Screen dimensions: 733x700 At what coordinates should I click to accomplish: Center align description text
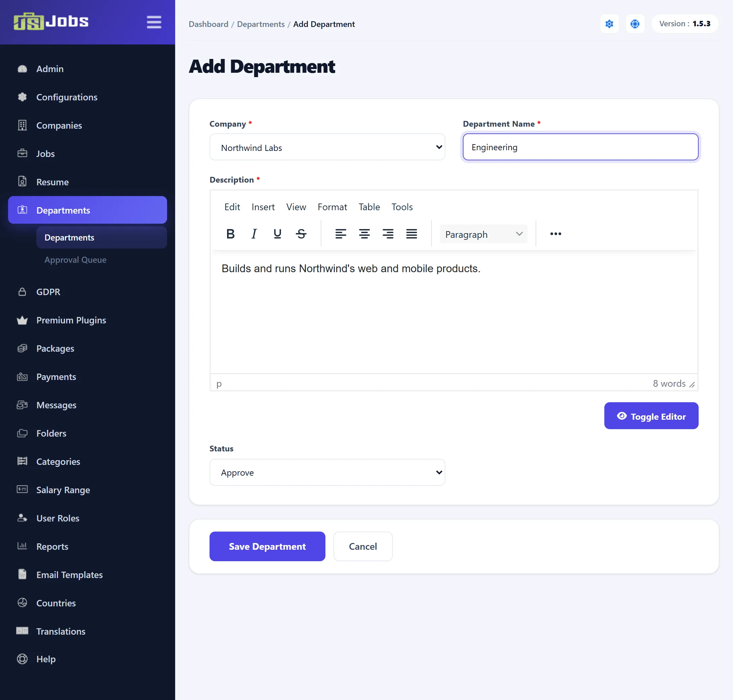click(x=364, y=234)
